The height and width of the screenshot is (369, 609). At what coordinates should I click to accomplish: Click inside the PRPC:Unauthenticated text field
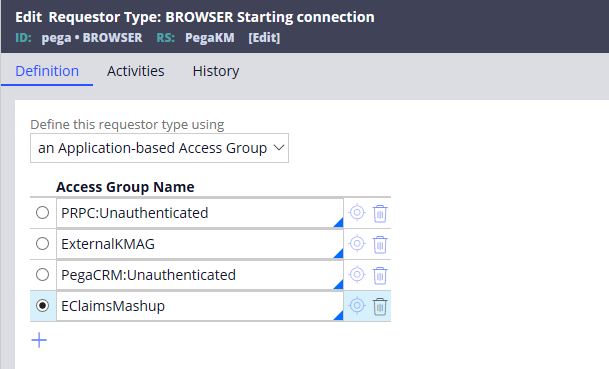tap(200, 213)
